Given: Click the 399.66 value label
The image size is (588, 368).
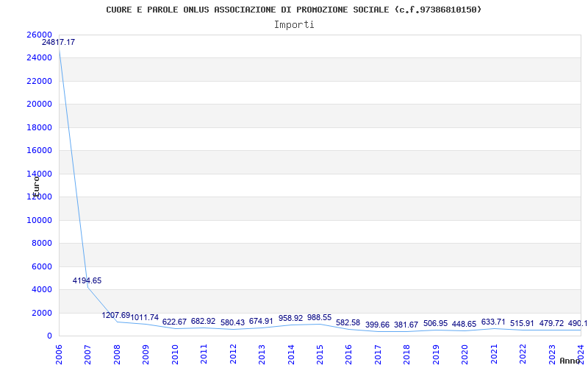Looking at the screenshot, I should click(377, 325).
